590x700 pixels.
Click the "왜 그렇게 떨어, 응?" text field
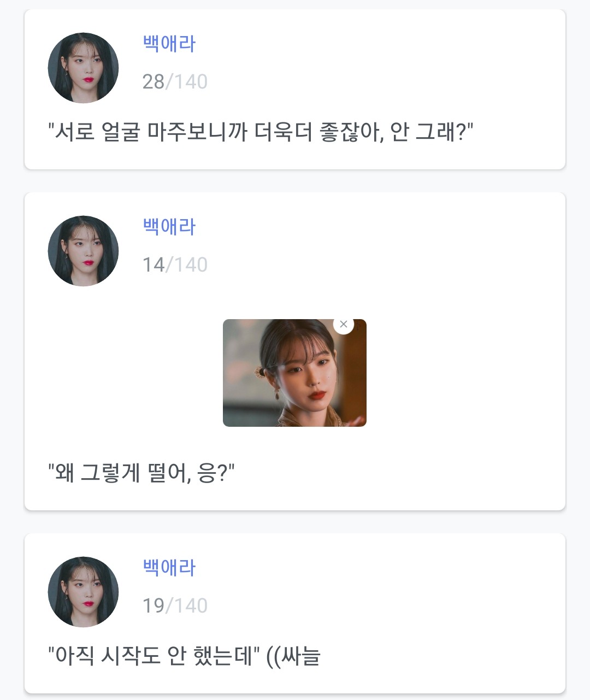(141, 473)
